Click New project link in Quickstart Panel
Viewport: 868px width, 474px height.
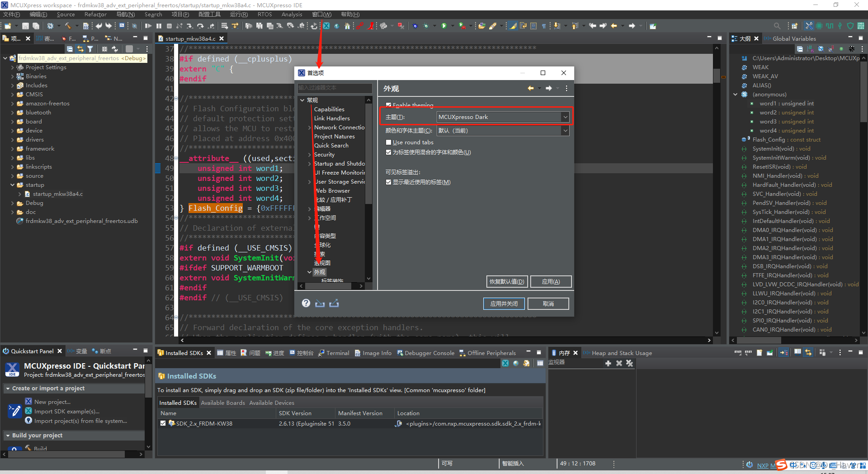(x=52, y=402)
